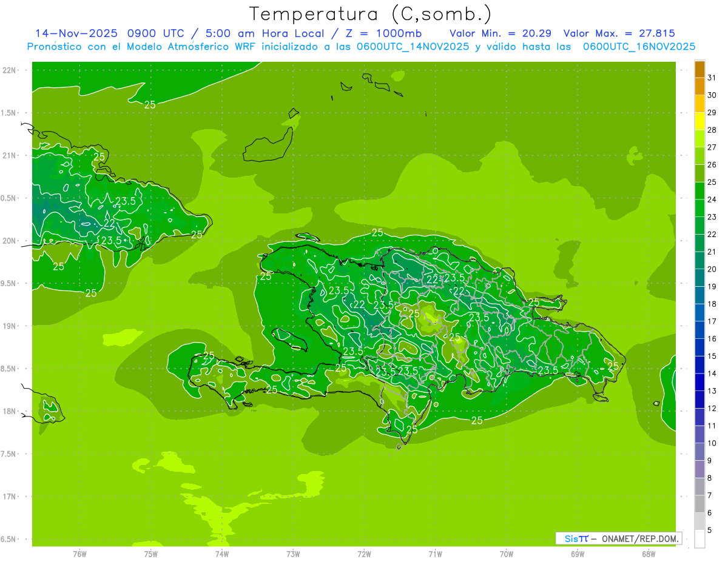Click the 9.5N latitude axis label

click(x=9, y=283)
